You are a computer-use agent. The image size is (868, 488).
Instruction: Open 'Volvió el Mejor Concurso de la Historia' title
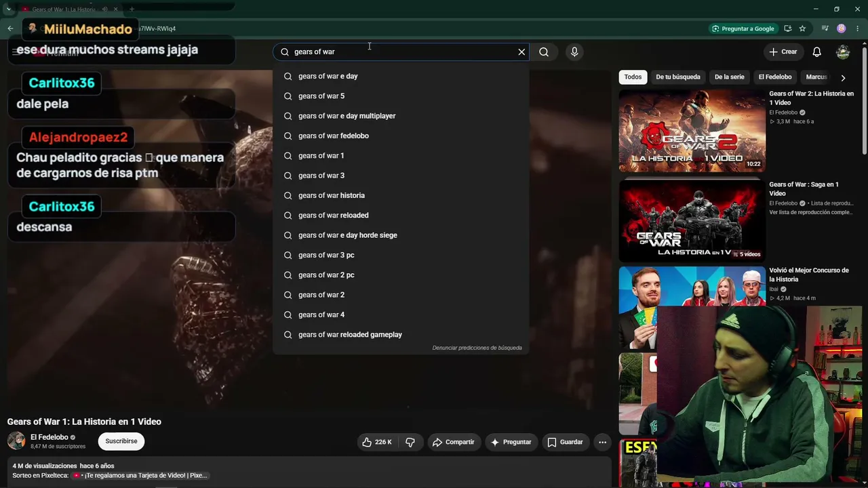tap(809, 274)
